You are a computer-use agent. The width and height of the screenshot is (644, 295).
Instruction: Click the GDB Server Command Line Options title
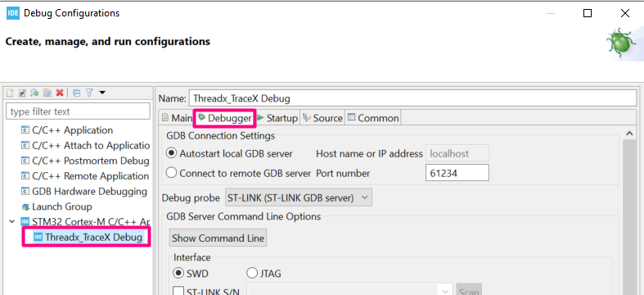point(244,216)
